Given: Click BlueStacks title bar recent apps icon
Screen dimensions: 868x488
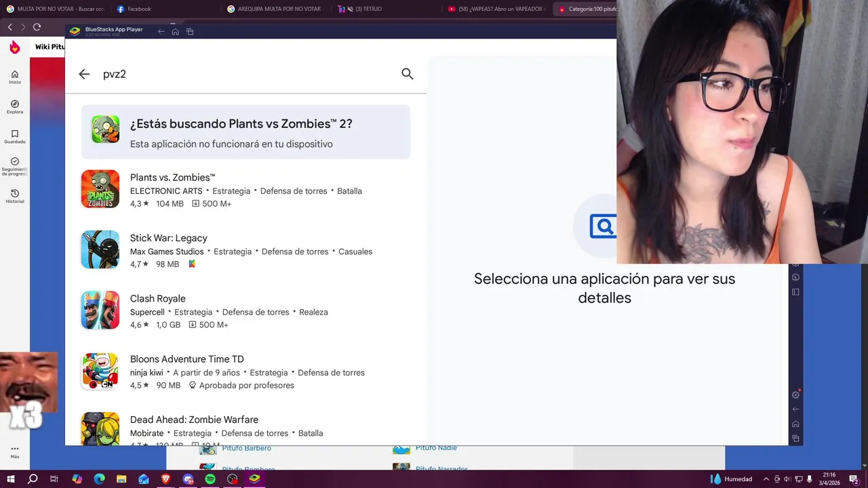Looking at the screenshot, I should [190, 31].
